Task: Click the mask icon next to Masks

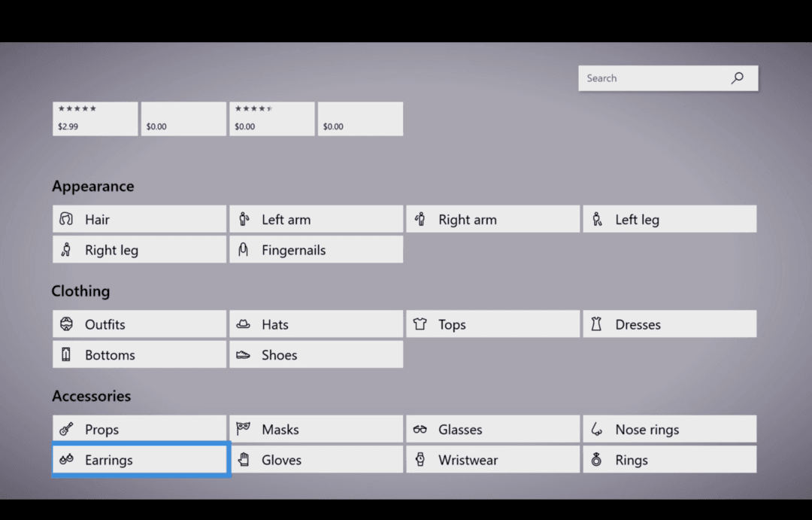Action: pos(244,429)
